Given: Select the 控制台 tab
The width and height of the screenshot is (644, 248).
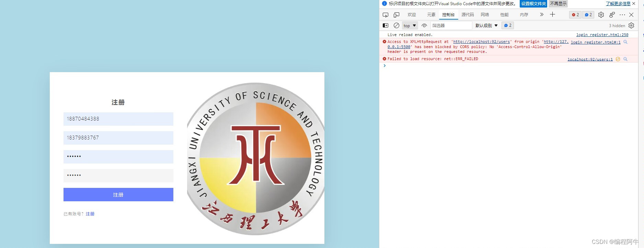Looking at the screenshot, I should tap(448, 15).
